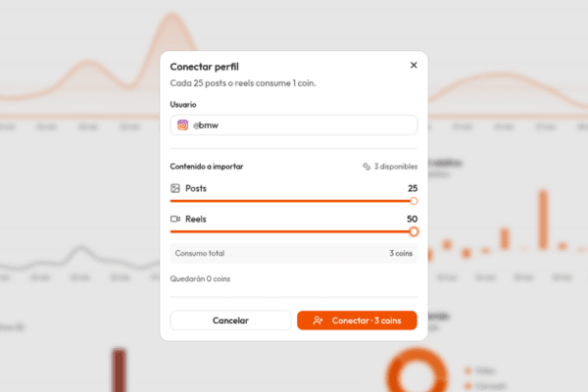
Task: Click the Reels label text
Action: tap(196, 219)
